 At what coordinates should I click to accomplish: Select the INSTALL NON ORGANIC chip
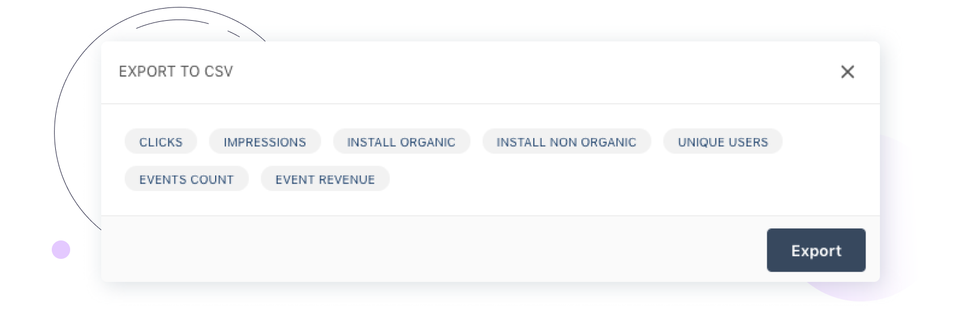tap(566, 142)
